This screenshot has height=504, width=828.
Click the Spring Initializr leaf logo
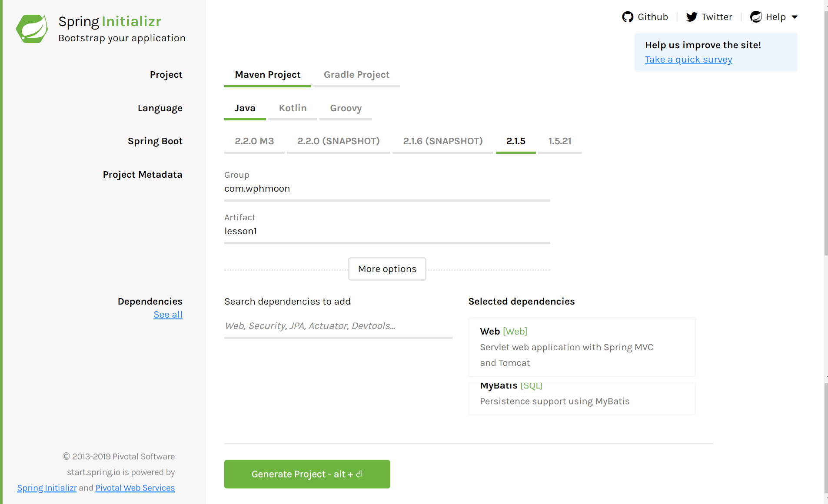(32, 29)
